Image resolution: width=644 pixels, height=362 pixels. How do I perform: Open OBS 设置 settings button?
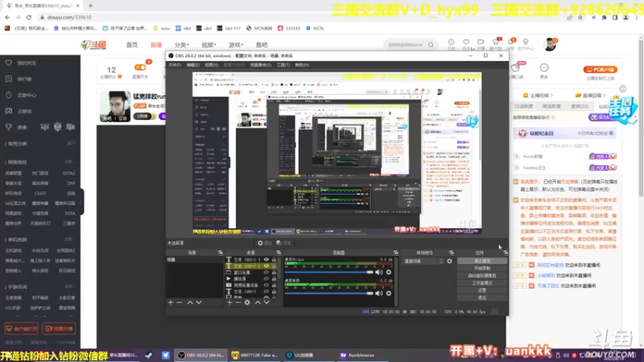click(482, 290)
